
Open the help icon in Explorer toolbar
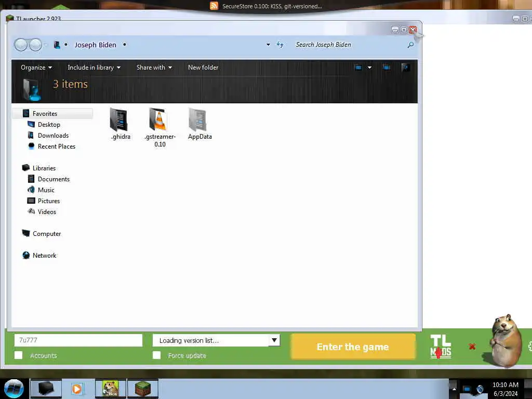[x=405, y=68]
